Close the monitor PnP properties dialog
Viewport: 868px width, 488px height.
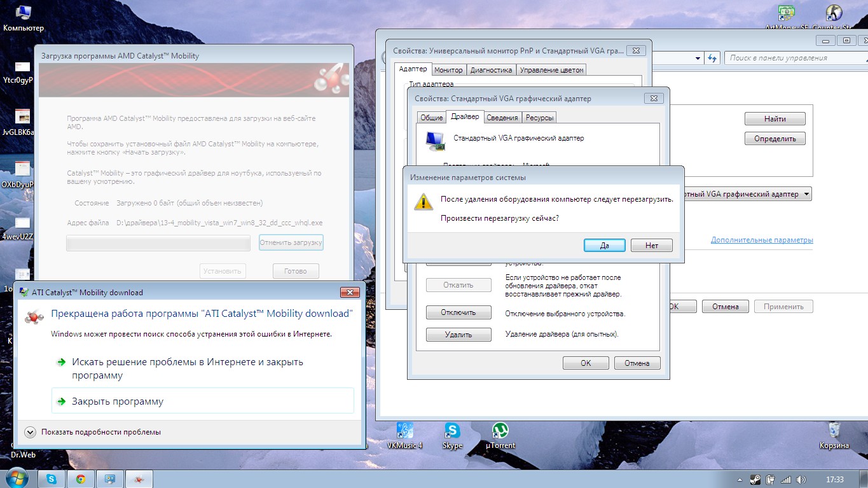[x=637, y=50]
